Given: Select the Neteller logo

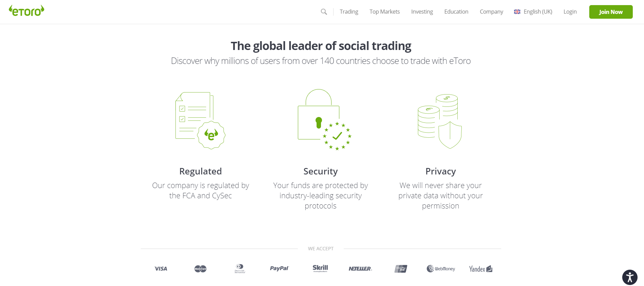Looking at the screenshot, I should (360, 269).
